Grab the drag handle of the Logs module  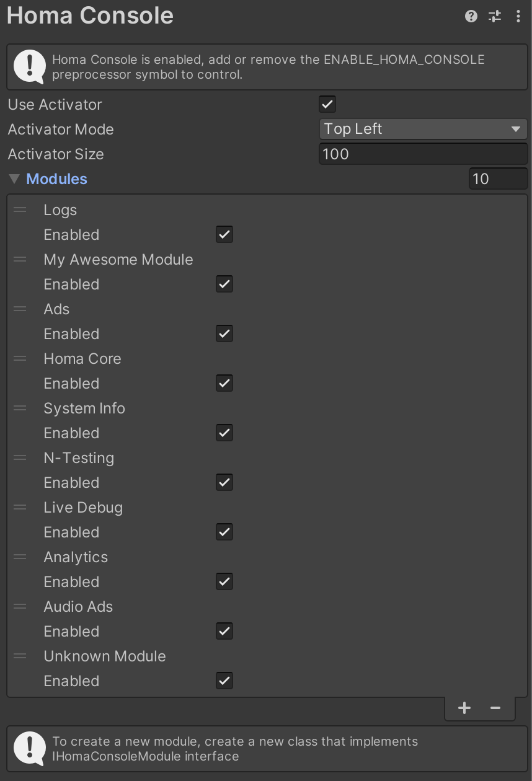20,210
